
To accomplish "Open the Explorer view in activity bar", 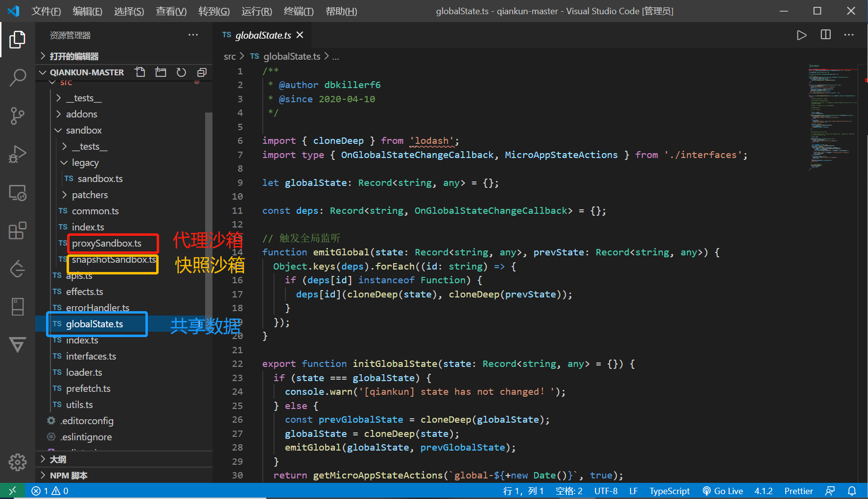I will point(18,40).
